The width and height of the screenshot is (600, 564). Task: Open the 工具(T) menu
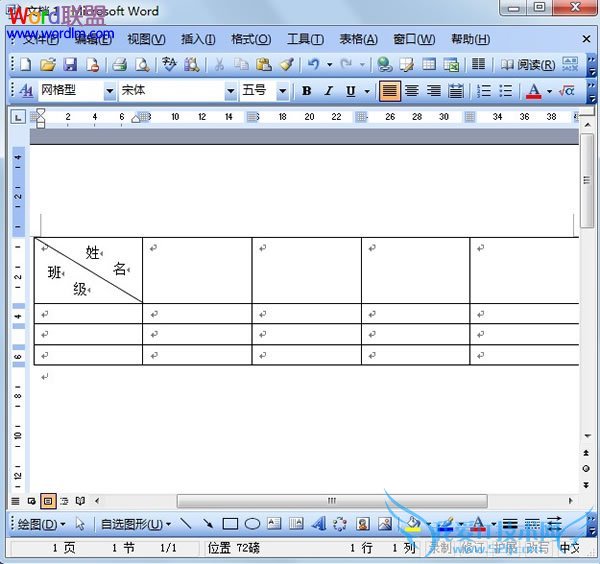click(305, 39)
